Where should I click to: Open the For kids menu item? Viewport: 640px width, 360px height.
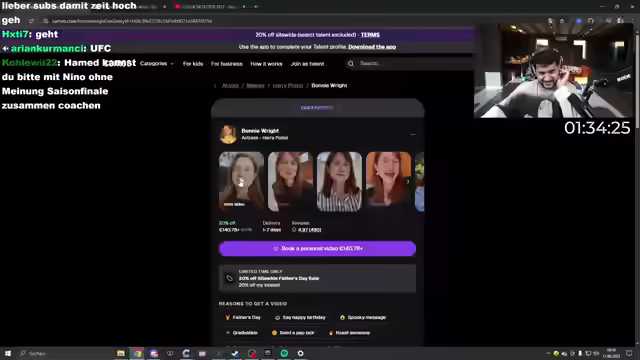193,64
